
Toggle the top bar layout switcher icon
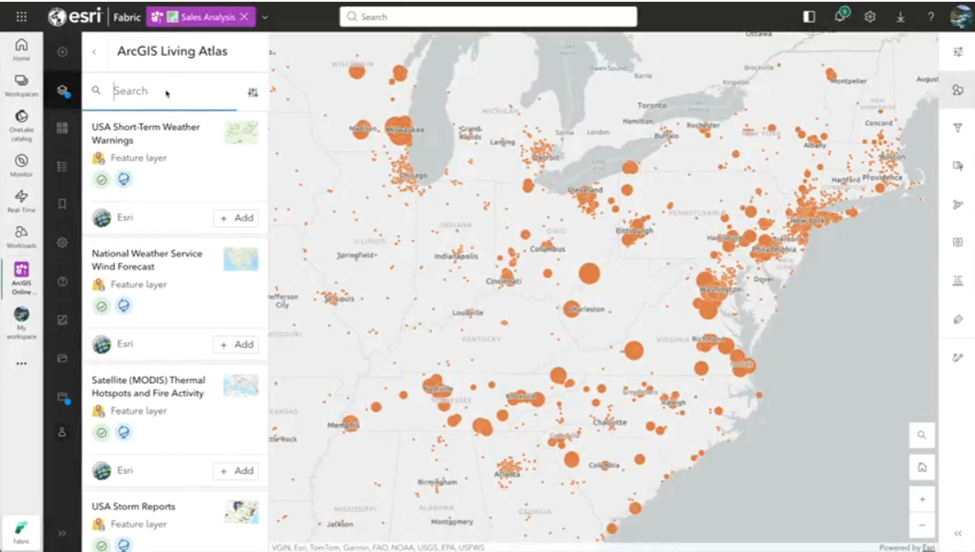(809, 17)
